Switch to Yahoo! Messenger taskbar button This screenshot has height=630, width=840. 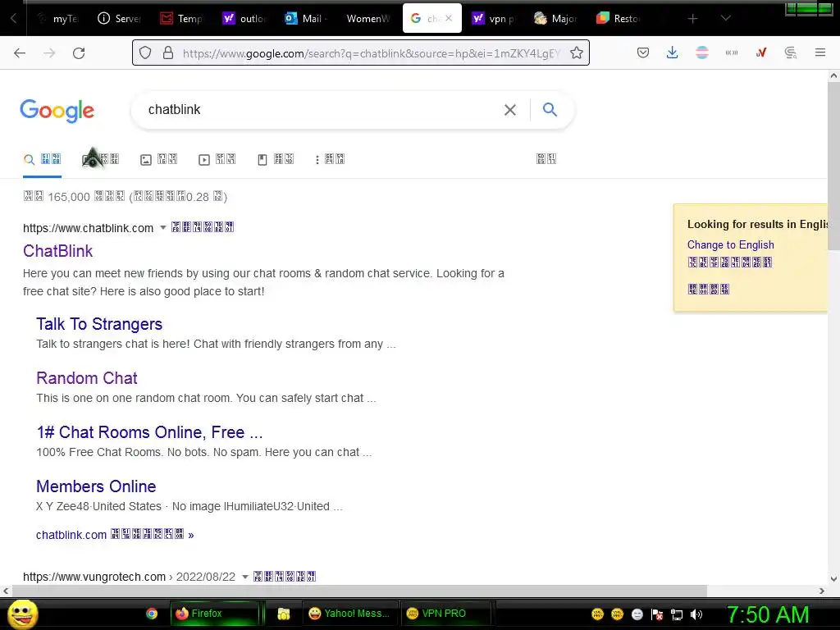pos(351,614)
